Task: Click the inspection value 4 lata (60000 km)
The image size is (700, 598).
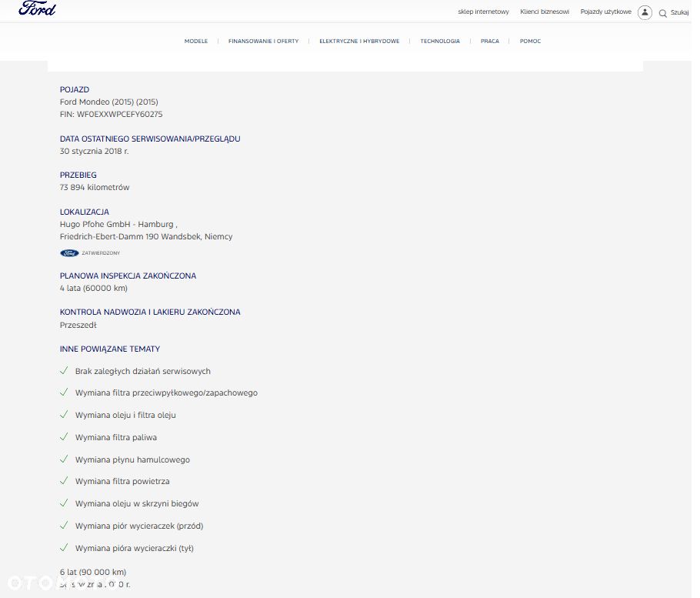Action: tap(94, 289)
